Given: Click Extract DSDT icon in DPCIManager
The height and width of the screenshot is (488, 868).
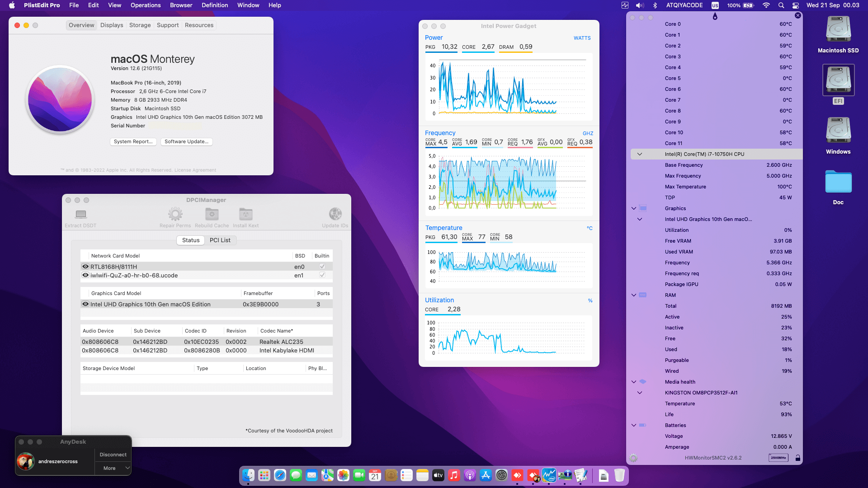Looking at the screenshot, I should [81, 214].
